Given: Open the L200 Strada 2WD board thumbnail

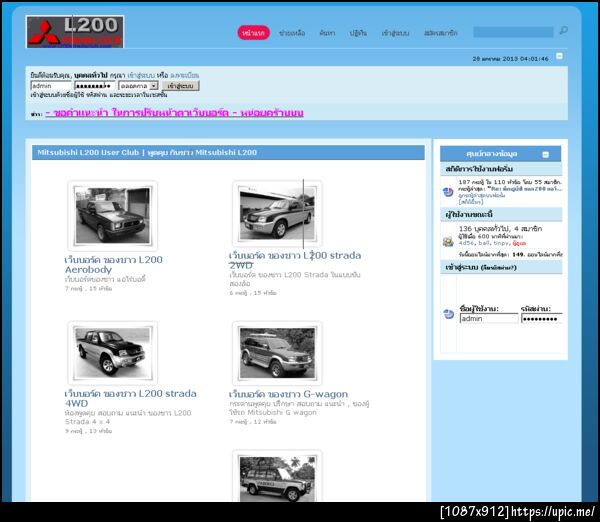Looking at the screenshot, I should pyautogui.click(x=277, y=213).
